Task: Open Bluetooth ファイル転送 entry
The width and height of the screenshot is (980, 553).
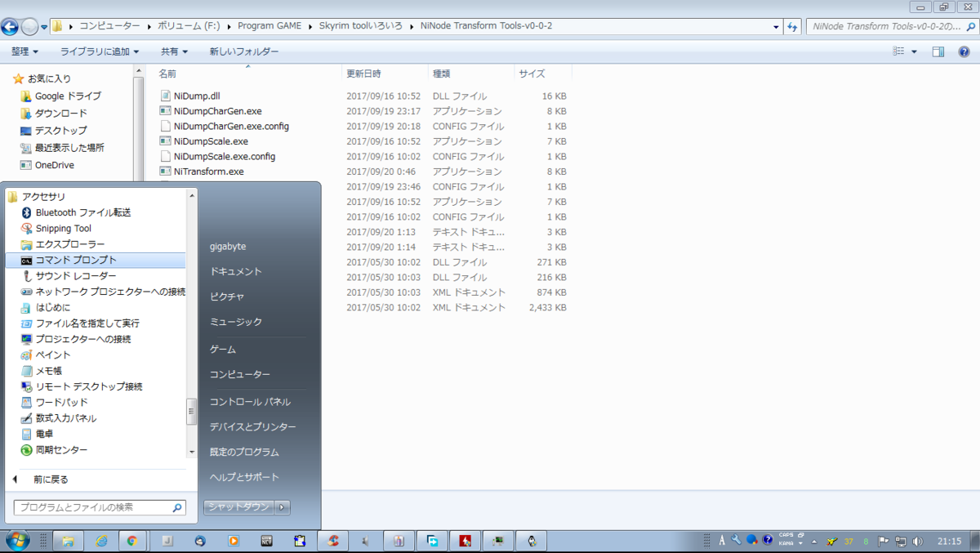Action: (76, 212)
